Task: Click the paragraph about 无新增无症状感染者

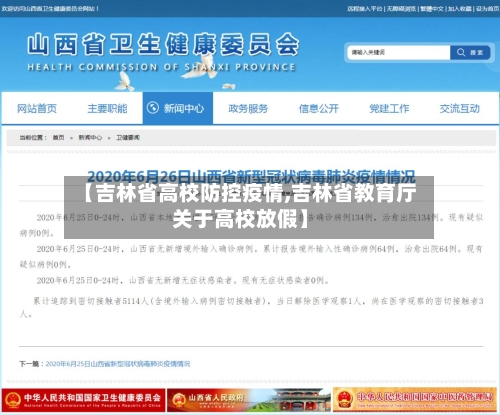Action: click(183, 281)
